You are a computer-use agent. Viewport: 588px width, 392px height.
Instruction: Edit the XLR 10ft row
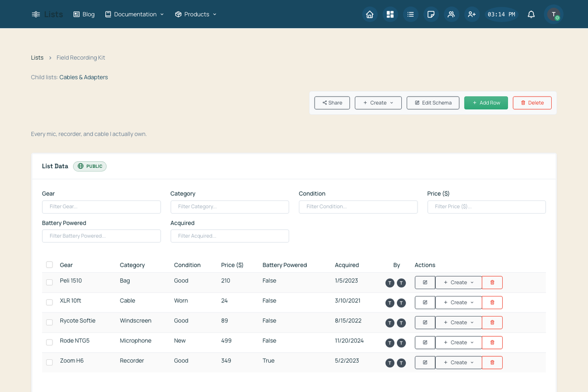click(x=425, y=302)
